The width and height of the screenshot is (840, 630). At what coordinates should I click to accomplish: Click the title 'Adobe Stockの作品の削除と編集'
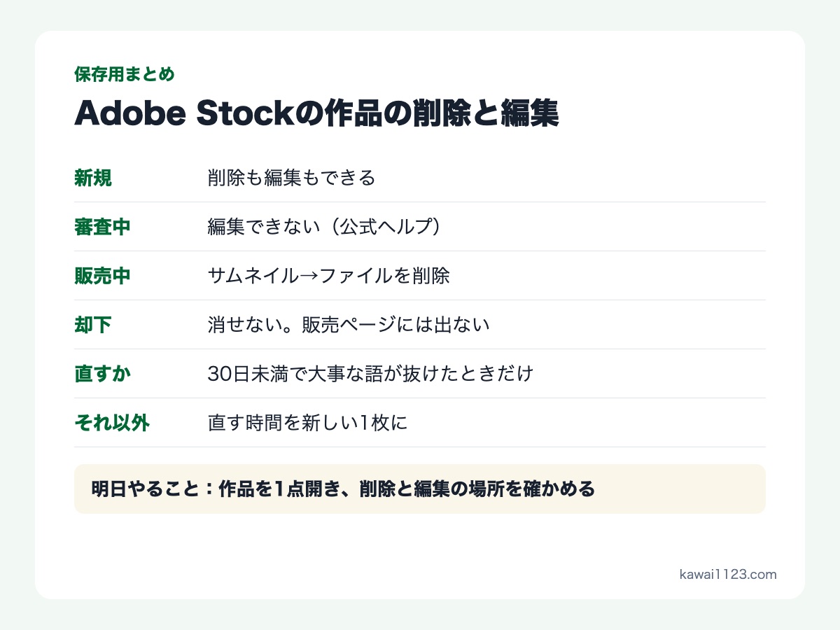tap(316, 113)
